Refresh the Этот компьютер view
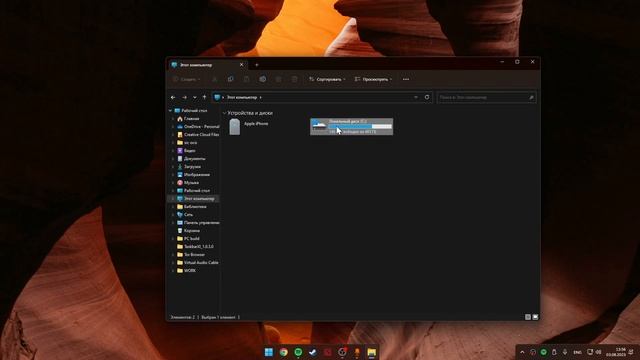The width and height of the screenshot is (640, 360). tap(427, 97)
